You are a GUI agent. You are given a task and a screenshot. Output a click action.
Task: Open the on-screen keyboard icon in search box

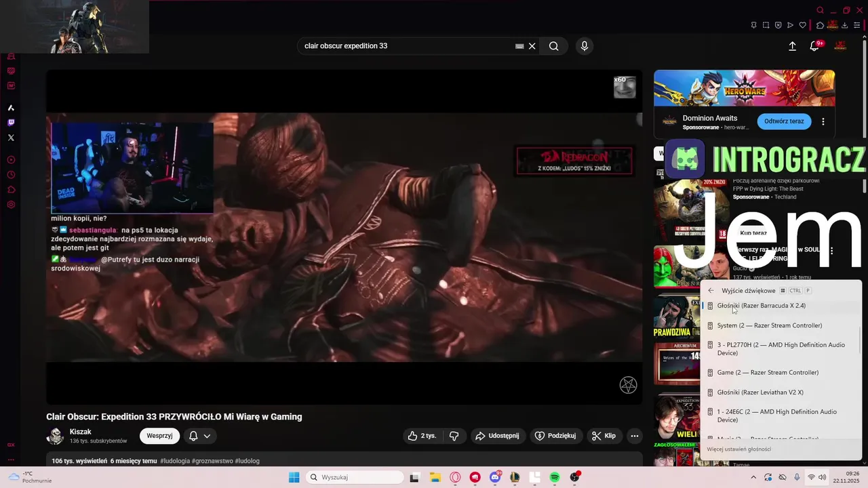coord(519,46)
